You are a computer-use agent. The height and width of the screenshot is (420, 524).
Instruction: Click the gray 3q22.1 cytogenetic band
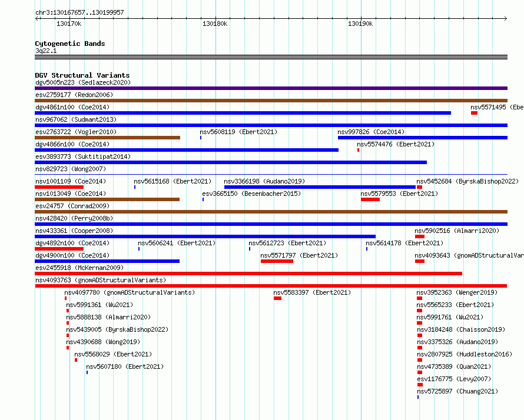click(x=271, y=57)
